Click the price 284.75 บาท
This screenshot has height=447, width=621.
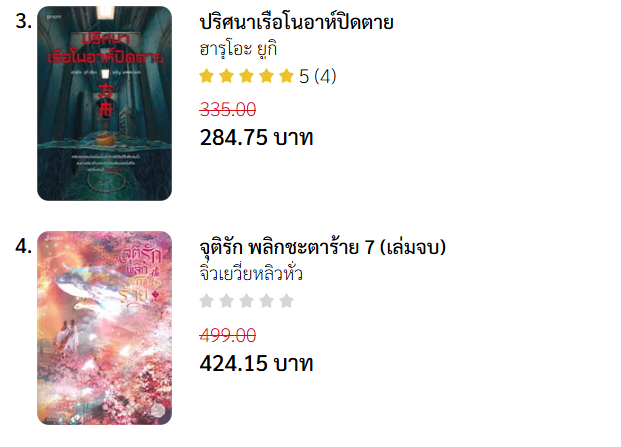point(256,137)
